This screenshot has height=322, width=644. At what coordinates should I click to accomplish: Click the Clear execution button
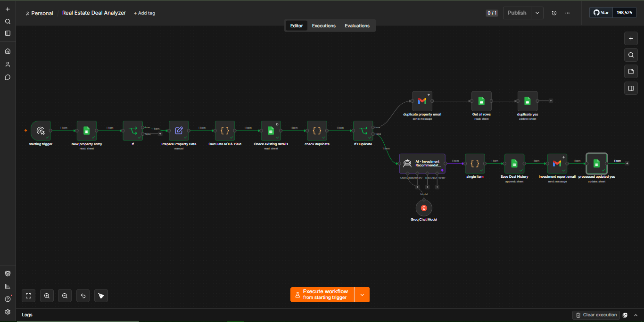click(x=596, y=315)
